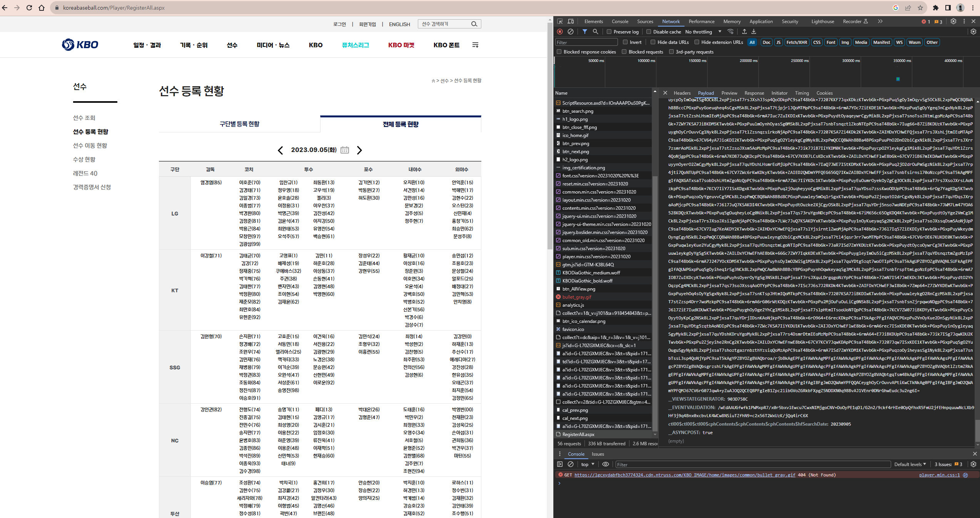Enable the Preserve log checkbox
The width and height of the screenshot is (980, 518).
click(x=609, y=32)
